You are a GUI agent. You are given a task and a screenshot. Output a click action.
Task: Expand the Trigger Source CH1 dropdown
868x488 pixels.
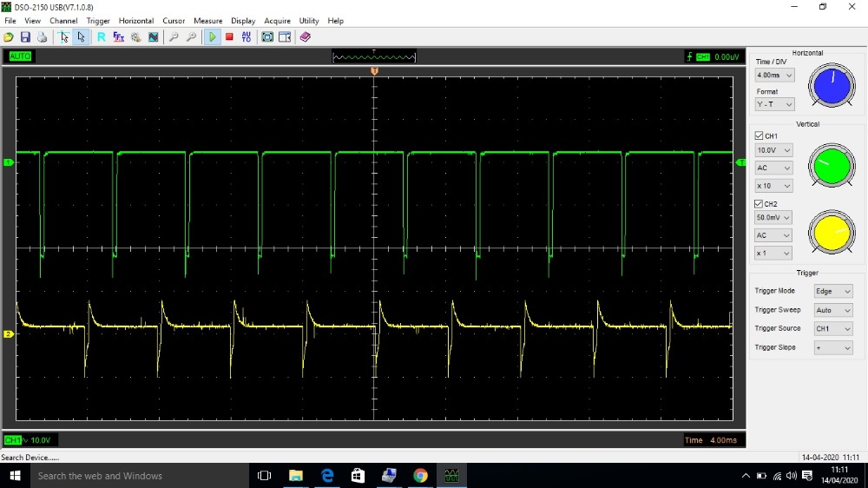click(x=833, y=328)
